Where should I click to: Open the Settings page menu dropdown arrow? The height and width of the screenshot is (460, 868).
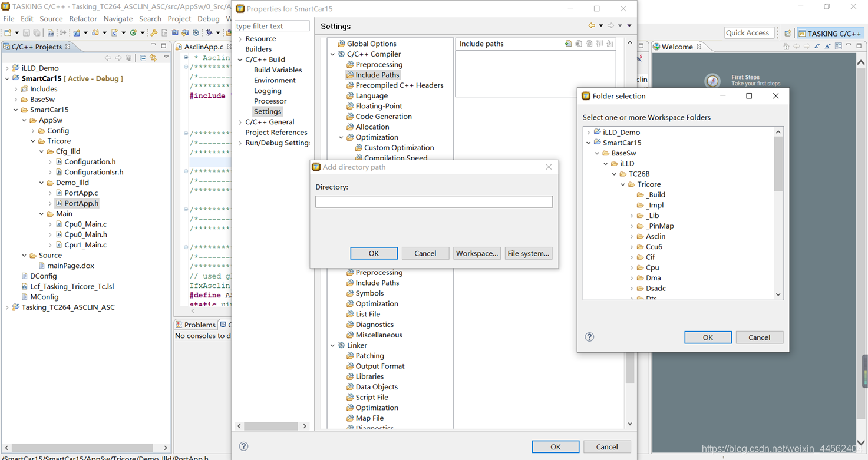629,25
